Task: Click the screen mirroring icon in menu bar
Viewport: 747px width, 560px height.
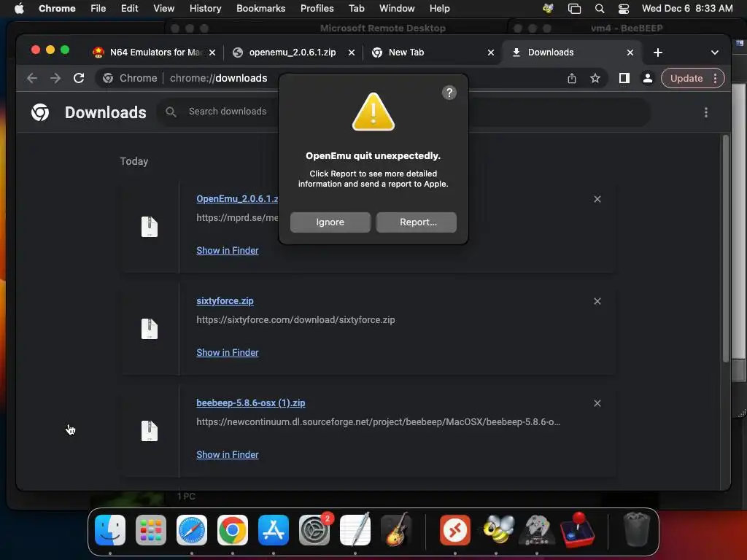Action: pyautogui.click(x=575, y=9)
